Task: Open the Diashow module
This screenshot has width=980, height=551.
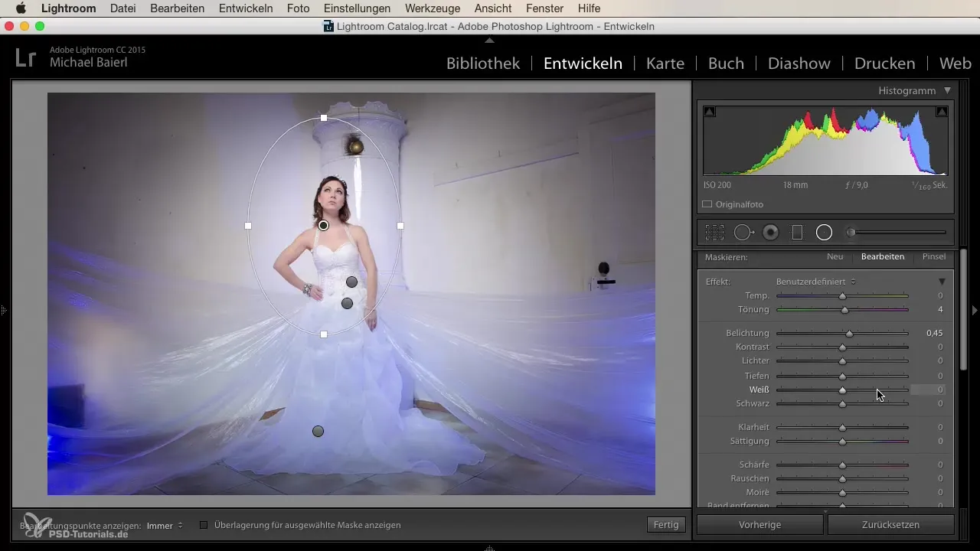Action: point(799,64)
